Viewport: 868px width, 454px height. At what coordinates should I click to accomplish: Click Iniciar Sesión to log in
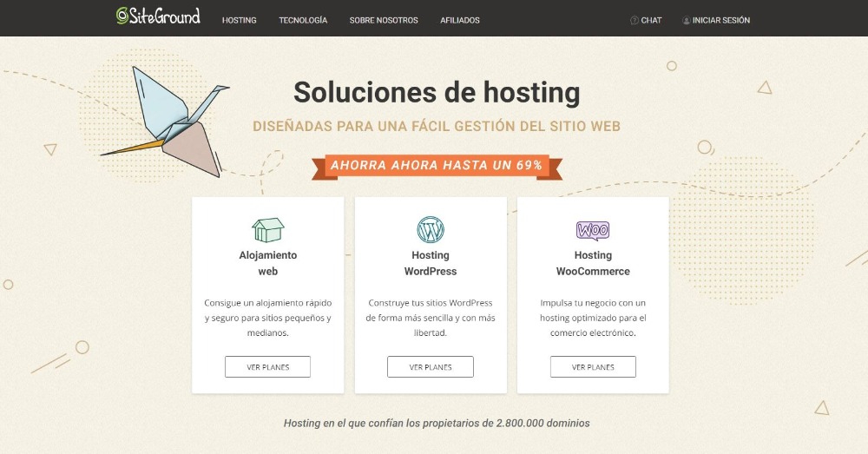coord(721,21)
